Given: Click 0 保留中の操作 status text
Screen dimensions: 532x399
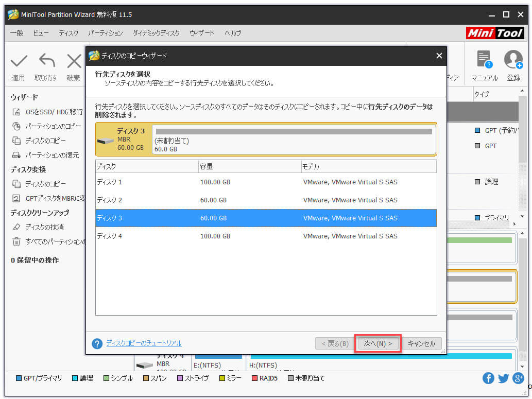Looking at the screenshot, I should tap(35, 260).
